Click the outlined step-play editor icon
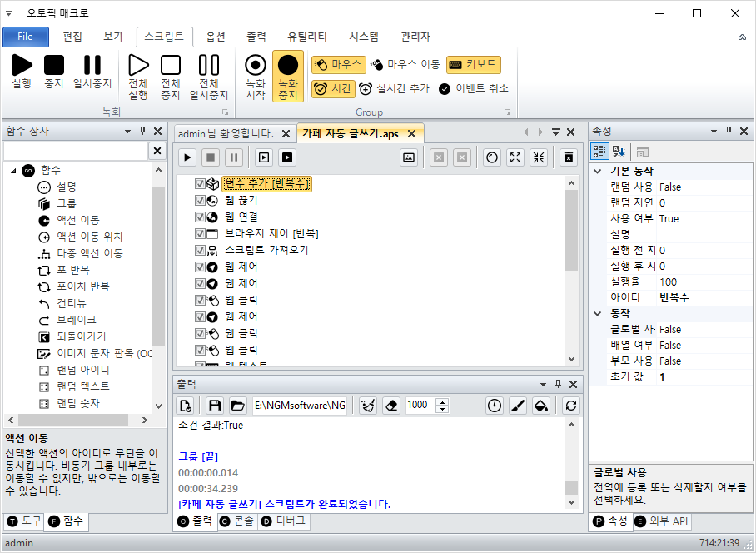Viewport: 756px width, 553px height. point(264,157)
